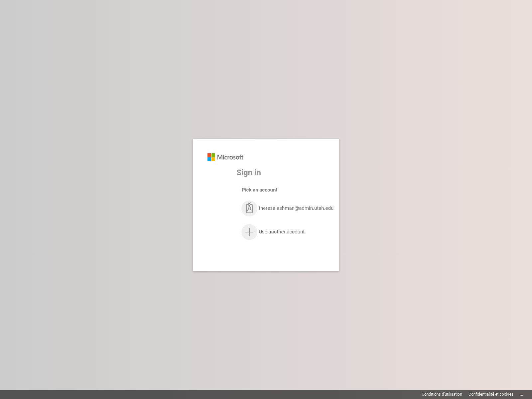
Task: Click the Microsoft logo
Action: click(225, 157)
